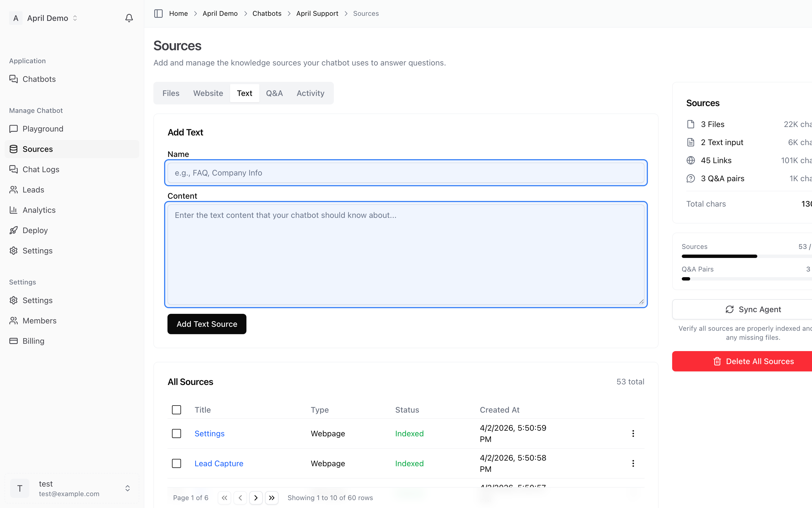Image resolution: width=812 pixels, height=508 pixels.
Task: Click the test@example.com email text
Action: pyautogui.click(x=69, y=494)
